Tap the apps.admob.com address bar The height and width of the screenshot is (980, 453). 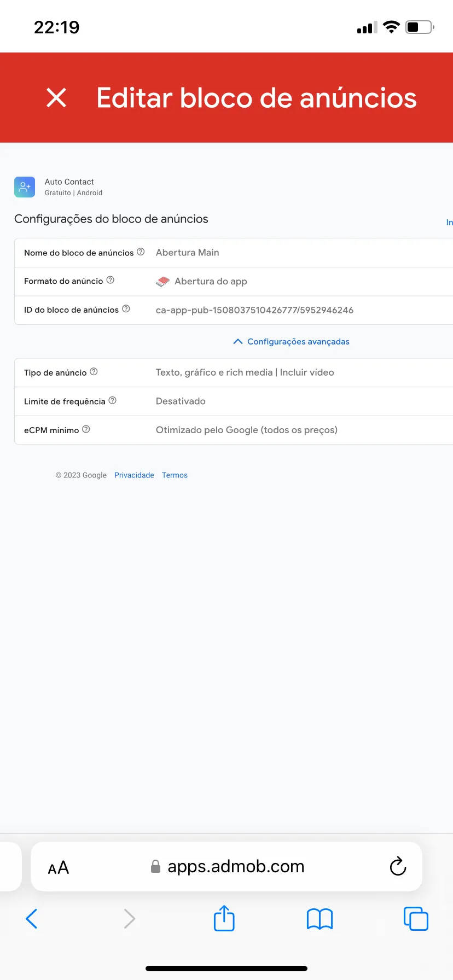tap(235, 867)
